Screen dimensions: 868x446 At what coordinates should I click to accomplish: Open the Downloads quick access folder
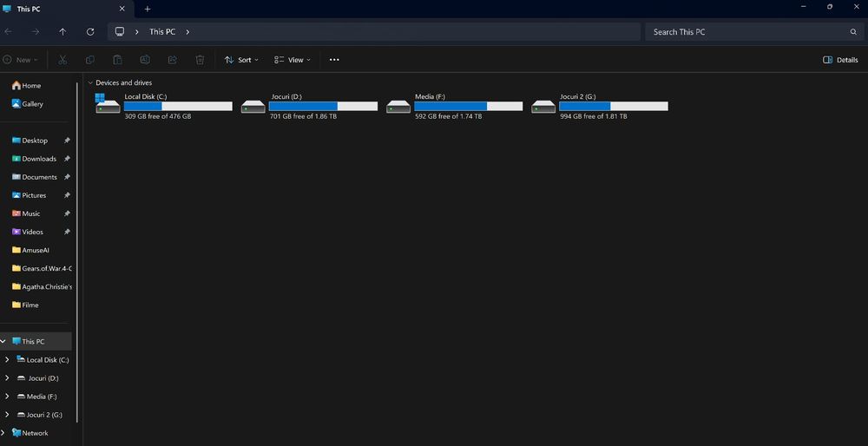coord(34,159)
